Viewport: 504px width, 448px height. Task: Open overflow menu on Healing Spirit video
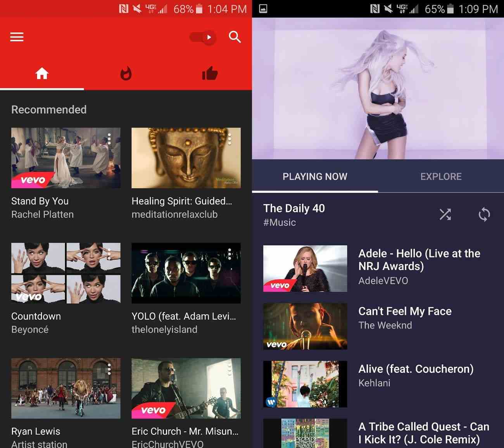(230, 139)
